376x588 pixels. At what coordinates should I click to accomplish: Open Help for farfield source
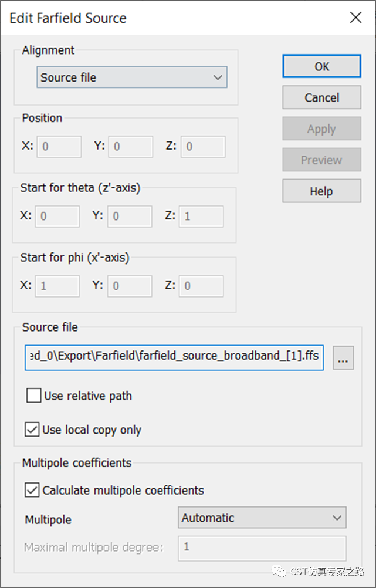(x=321, y=191)
